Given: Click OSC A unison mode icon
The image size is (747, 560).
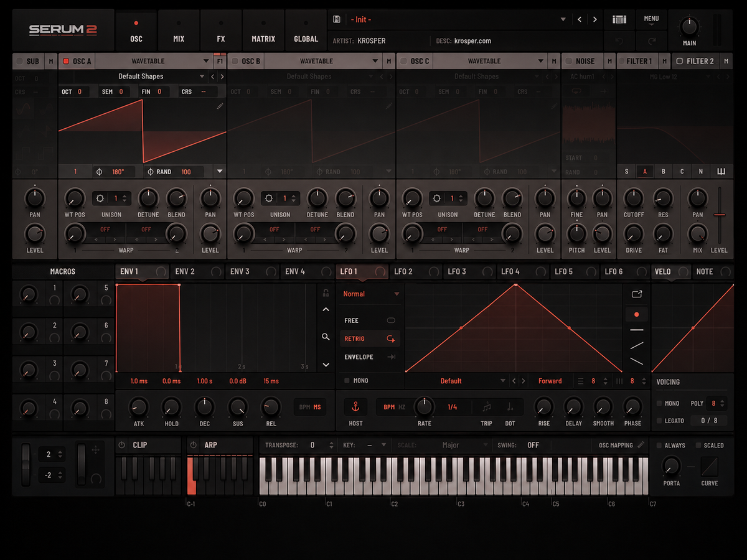Looking at the screenshot, I should click(101, 198).
